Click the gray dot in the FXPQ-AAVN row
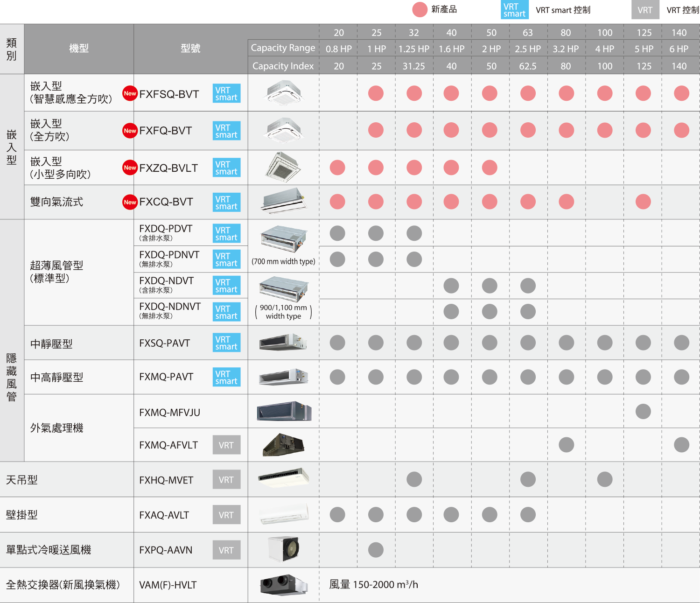 [376, 550]
